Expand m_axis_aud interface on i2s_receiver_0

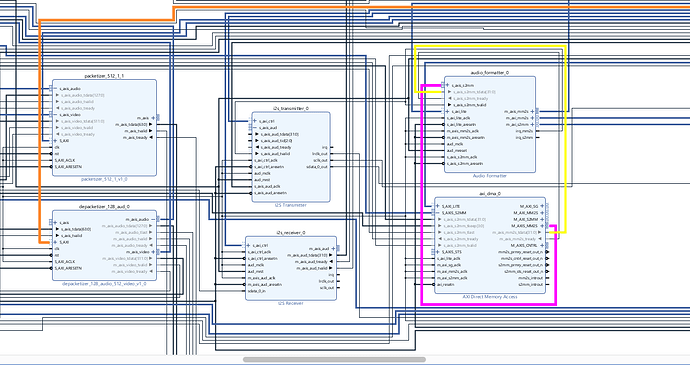click(333, 249)
